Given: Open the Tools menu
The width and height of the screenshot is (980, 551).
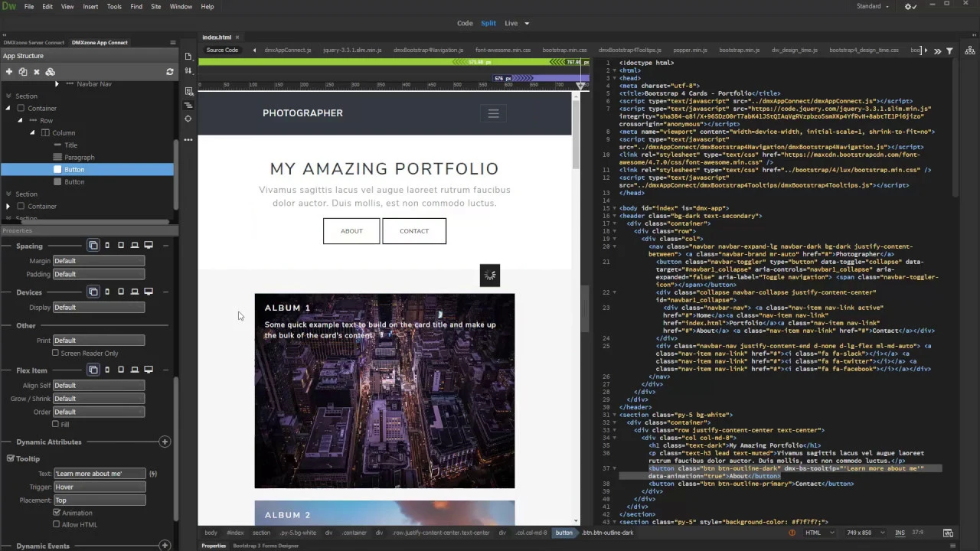Looking at the screenshot, I should tap(114, 6).
